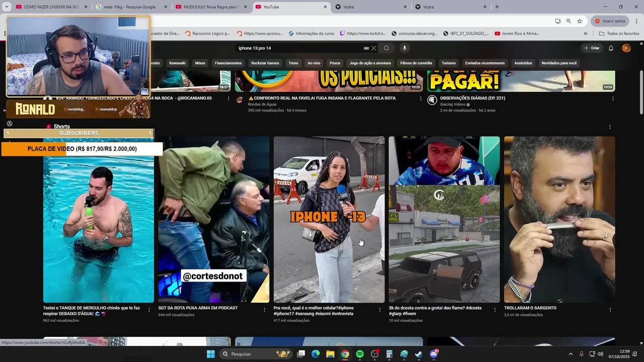Select the Pesca filter chip
644x362 pixels.
click(335, 63)
